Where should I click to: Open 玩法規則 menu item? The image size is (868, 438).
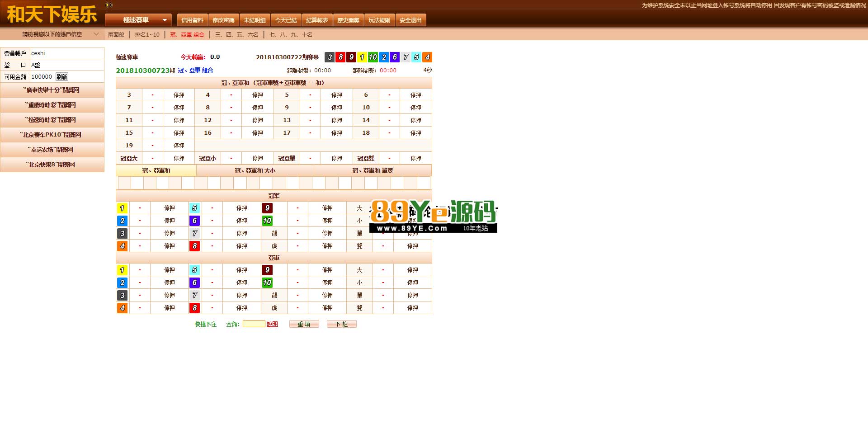tap(379, 20)
